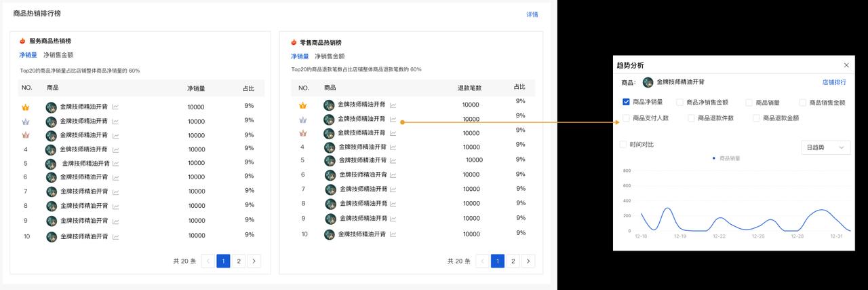This screenshot has height=290, width=868.
Task: Enable the 商品退款金额 checkbox
Action: pyautogui.click(x=756, y=117)
